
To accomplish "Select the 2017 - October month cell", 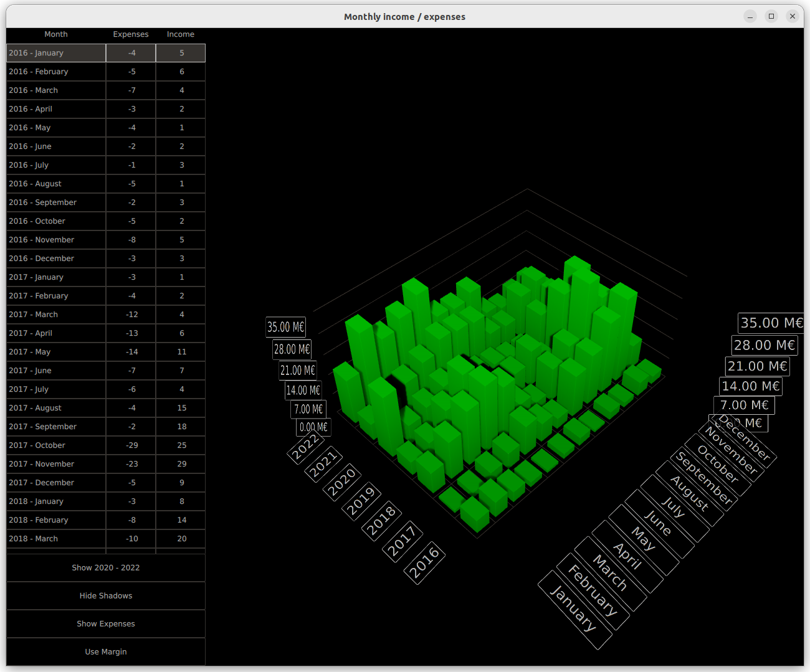I will (56, 445).
